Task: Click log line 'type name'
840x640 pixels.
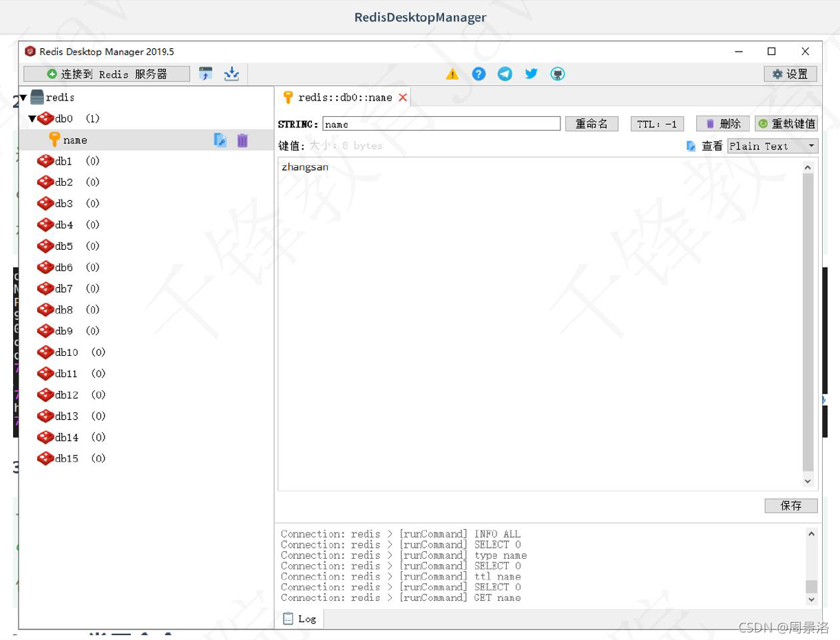Action: pos(403,555)
